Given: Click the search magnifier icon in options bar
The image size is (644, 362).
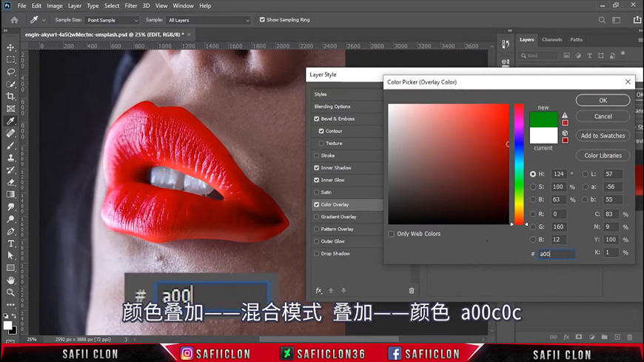Looking at the screenshot, I should pos(603,20).
